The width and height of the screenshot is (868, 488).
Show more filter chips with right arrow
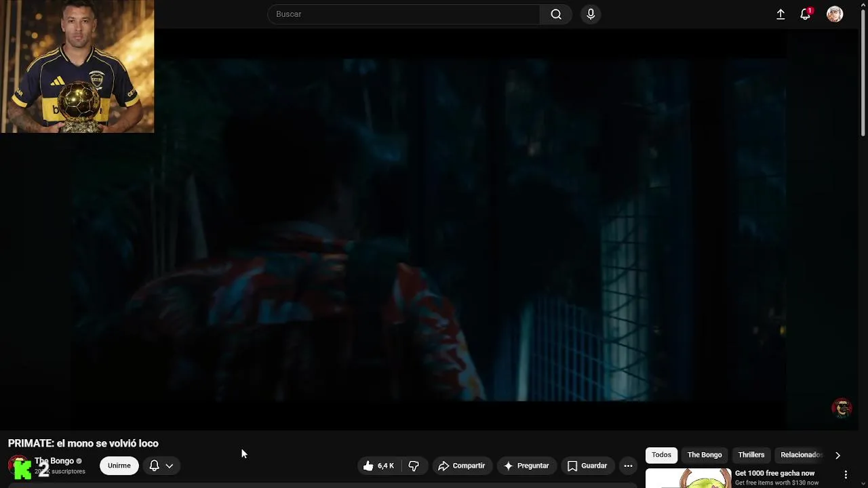[x=837, y=455]
